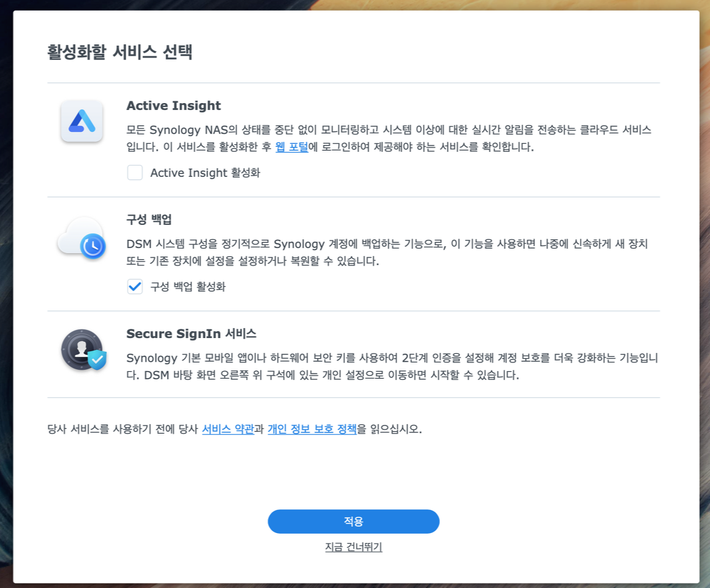
Task: Click the 구성 백업 cloud clock icon
Action: pyautogui.click(x=81, y=237)
